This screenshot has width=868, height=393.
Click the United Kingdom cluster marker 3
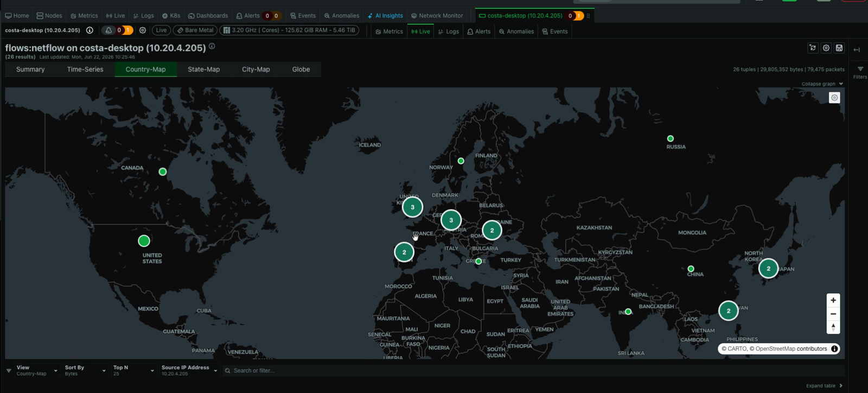tap(412, 207)
